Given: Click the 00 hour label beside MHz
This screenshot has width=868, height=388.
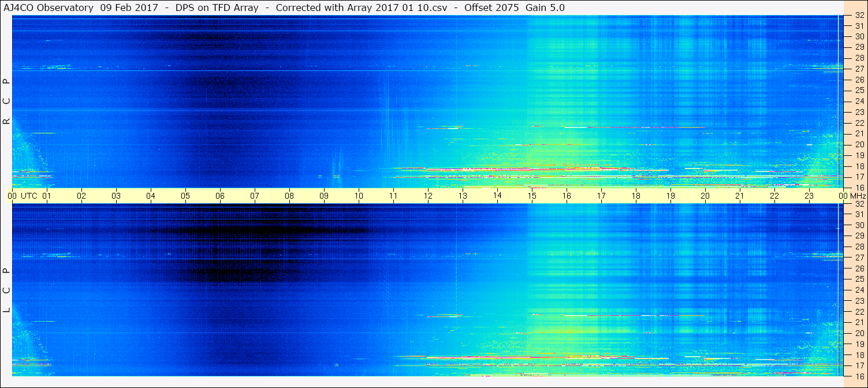Looking at the screenshot, I should (843, 196).
